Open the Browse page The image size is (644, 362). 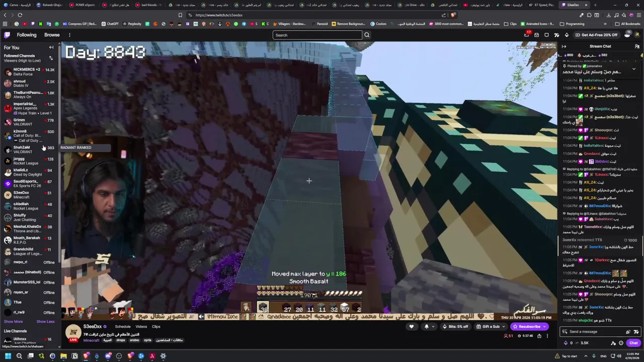click(52, 35)
